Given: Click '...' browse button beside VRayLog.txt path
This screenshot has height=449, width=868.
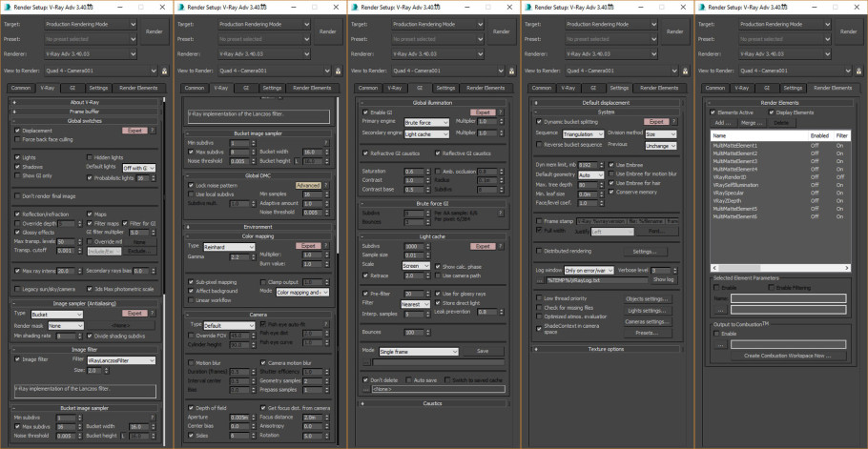Looking at the screenshot, I should [x=540, y=280].
